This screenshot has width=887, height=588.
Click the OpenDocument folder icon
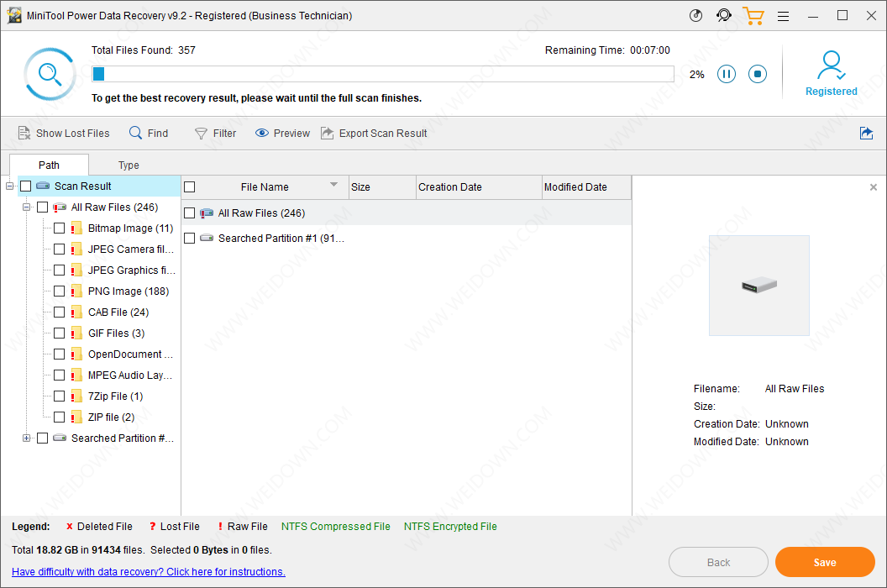76,354
